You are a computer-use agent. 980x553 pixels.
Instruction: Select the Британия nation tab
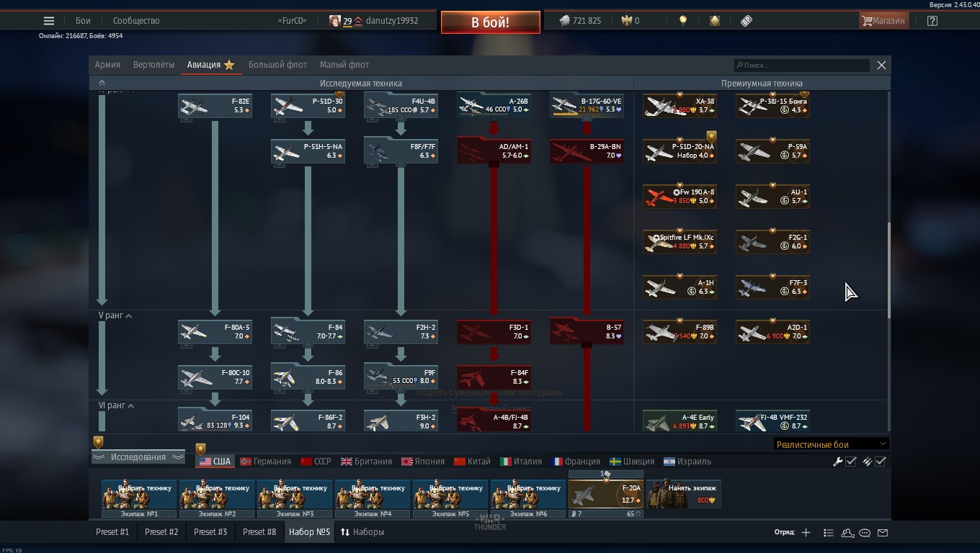tap(366, 462)
